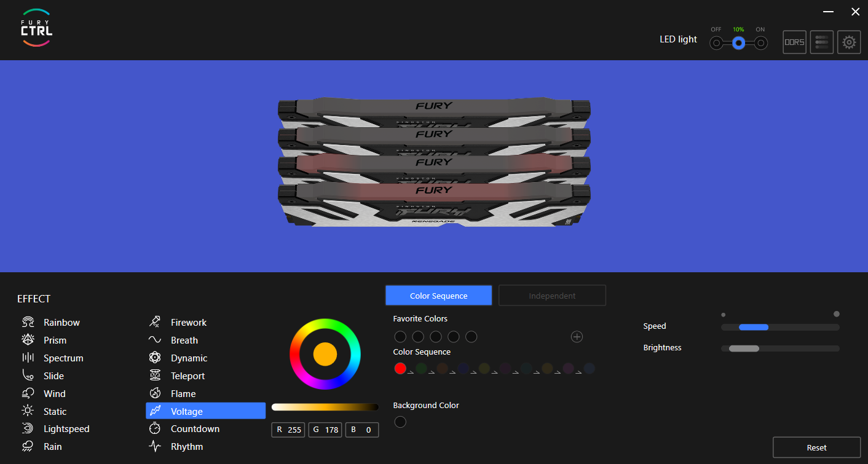Adjust the Brightness slider
868x464 pixels.
pyautogui.click(x=780, y=348)
